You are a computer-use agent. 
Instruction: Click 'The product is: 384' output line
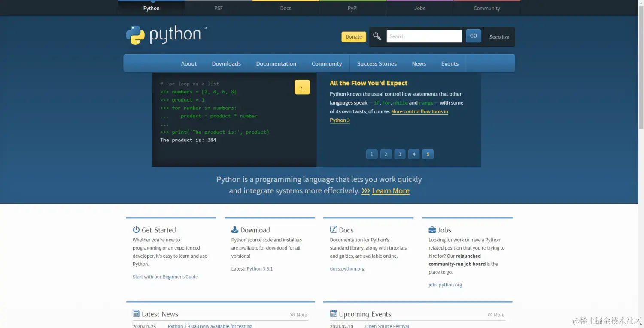188,140
